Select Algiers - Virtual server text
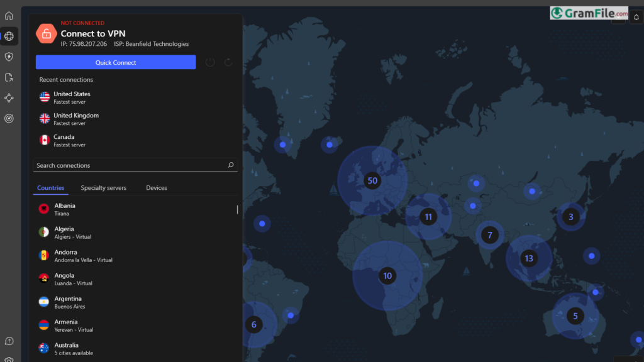This screenshot has height=362, width=644. tap(73, 237)
